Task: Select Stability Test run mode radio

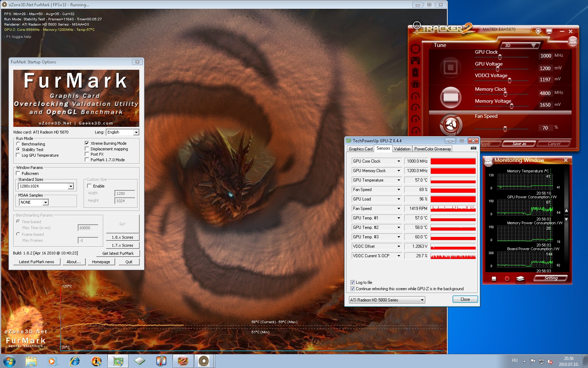Action: click(18, 149)
